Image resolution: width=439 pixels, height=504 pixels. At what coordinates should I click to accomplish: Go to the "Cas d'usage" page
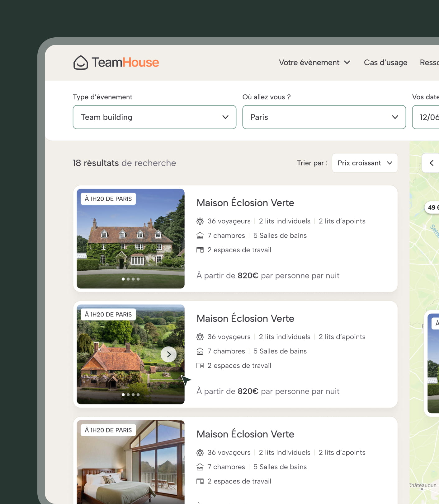[385, 63]
